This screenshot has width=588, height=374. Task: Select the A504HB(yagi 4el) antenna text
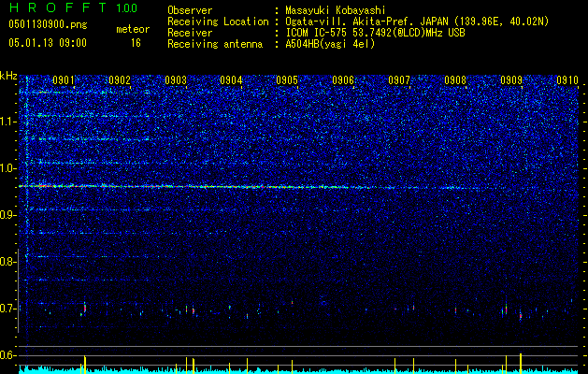point(330,44)
